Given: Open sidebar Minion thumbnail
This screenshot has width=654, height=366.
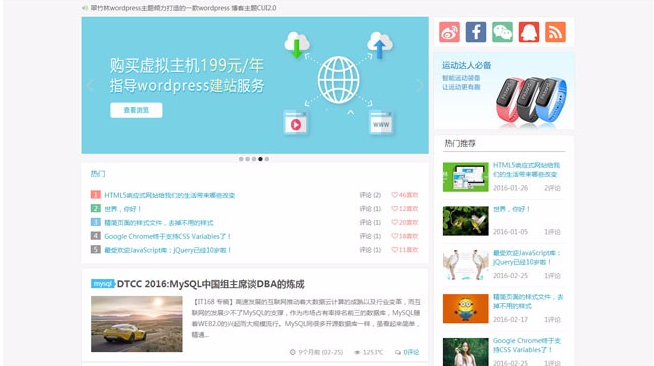Looking at the screenshot, I should click(465, 308).
